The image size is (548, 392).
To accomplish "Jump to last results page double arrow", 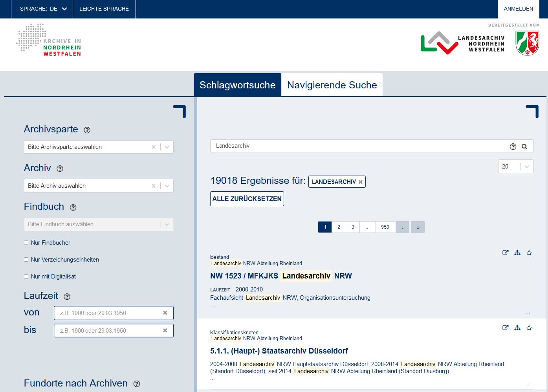I will click(x=418, y=227).
